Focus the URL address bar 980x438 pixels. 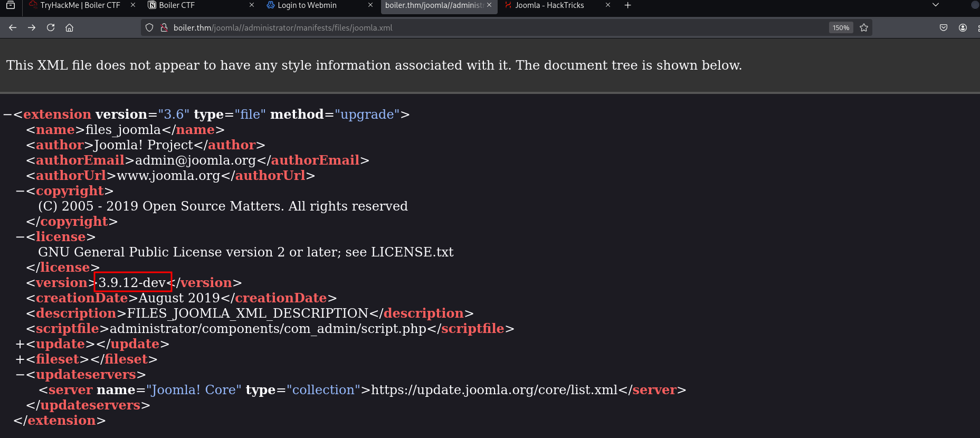pyautogui.click(x=475, y=27)
